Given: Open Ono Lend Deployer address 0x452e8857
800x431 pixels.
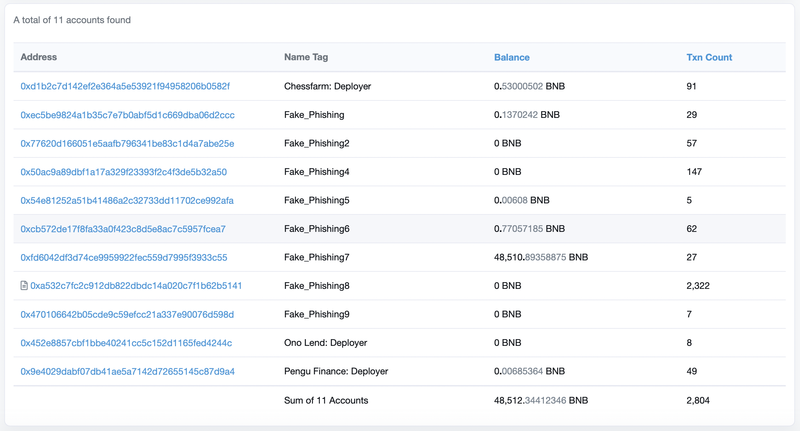Looking at the screenshot, I should tap(126, 343).
